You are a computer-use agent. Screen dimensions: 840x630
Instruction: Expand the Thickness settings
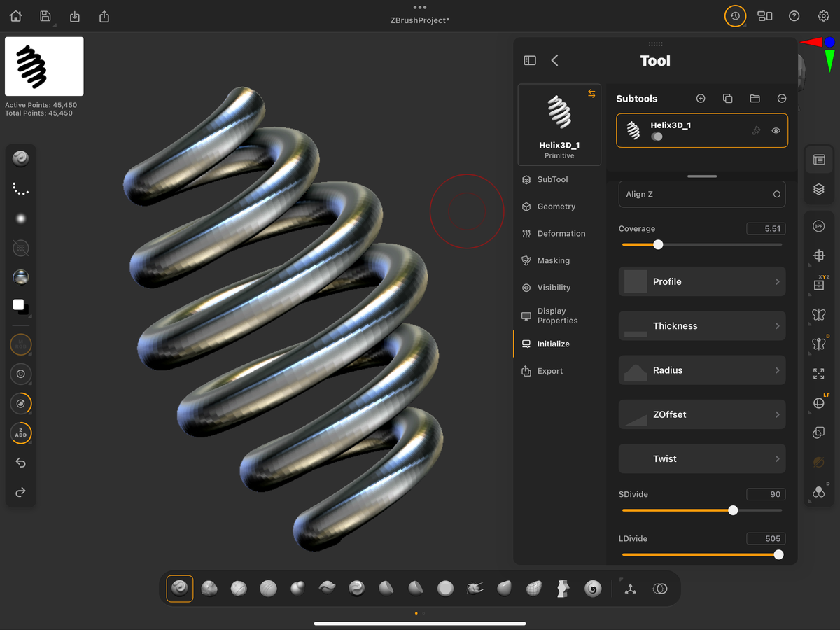(701, 325)
